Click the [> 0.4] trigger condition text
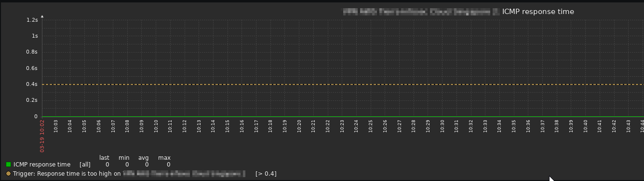 tap(266, 174)
